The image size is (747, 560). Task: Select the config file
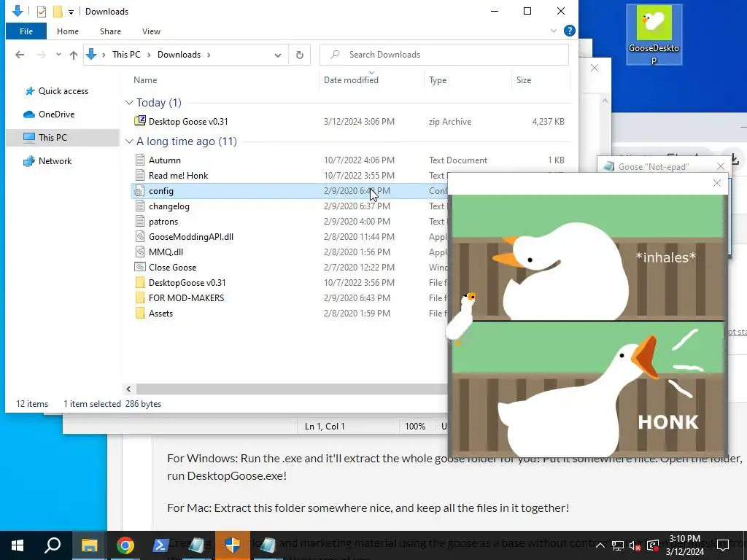click(289, 191)
